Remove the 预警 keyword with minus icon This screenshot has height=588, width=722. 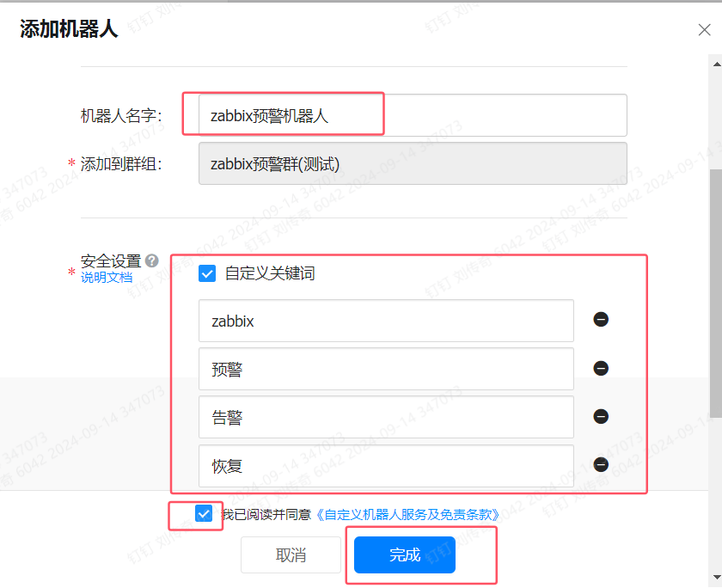601,368
